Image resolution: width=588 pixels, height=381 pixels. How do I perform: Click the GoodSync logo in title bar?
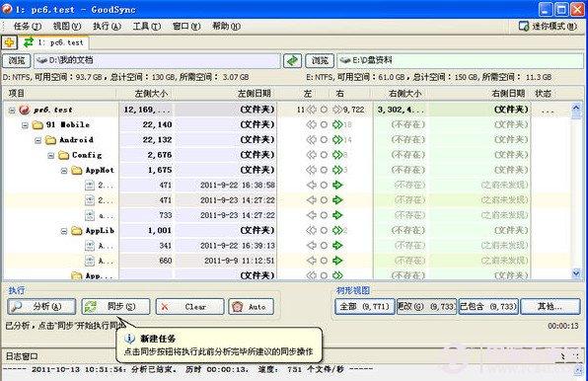[x=7, y=8]
